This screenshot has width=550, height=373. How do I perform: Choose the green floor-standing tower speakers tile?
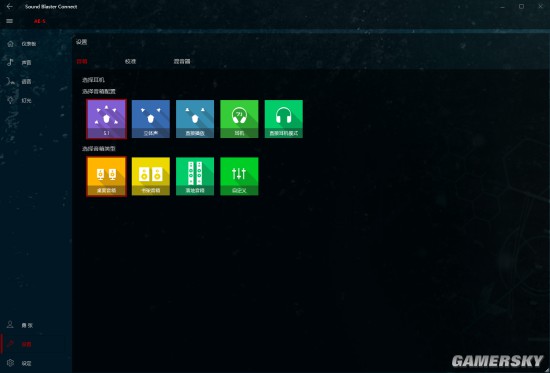coord(195,176)
